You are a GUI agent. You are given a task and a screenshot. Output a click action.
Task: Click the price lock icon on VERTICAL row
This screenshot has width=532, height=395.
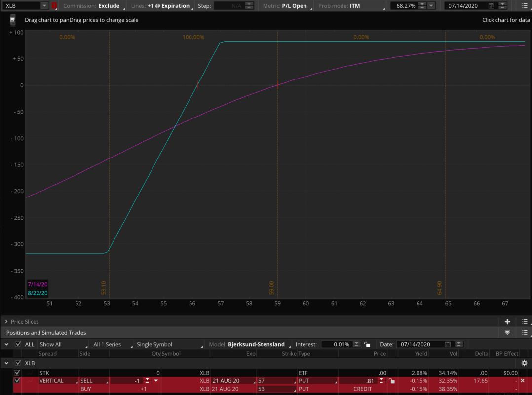(391, 381)
